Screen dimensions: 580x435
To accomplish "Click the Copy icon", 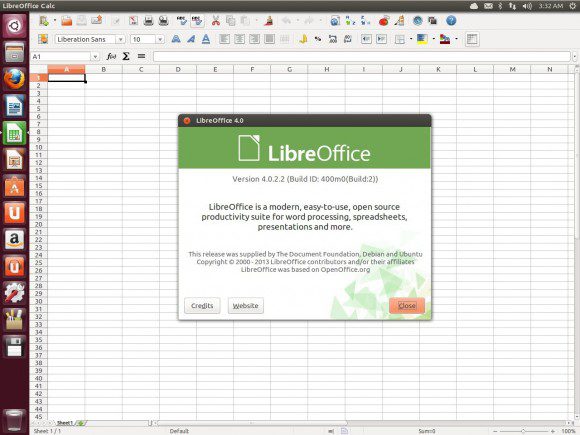I will [x=230, y=21].
